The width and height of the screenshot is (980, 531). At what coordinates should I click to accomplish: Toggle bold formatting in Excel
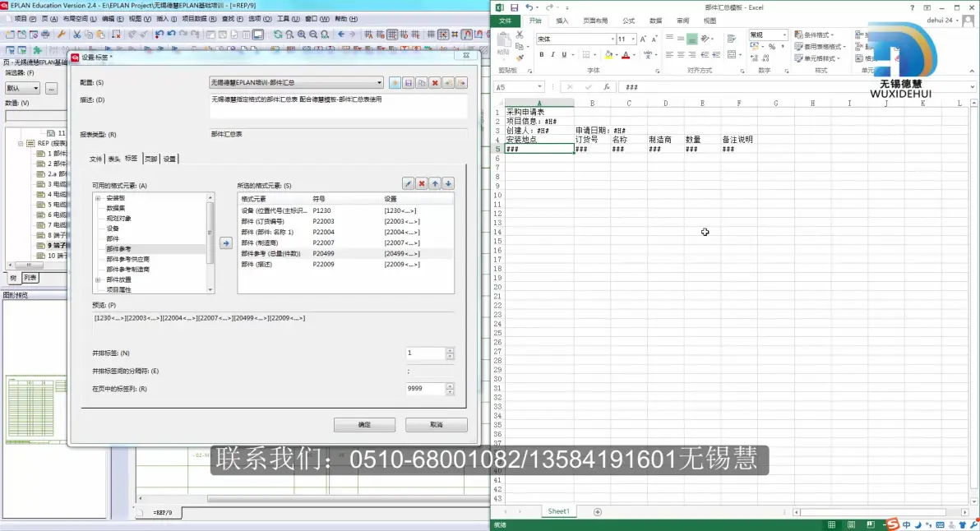click(x=541, y=55)
